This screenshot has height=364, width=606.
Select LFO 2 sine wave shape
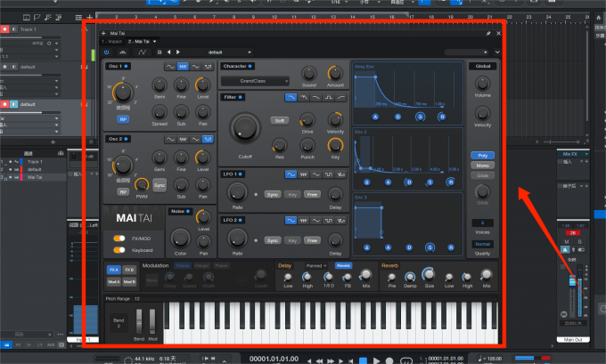pos(291,221)
